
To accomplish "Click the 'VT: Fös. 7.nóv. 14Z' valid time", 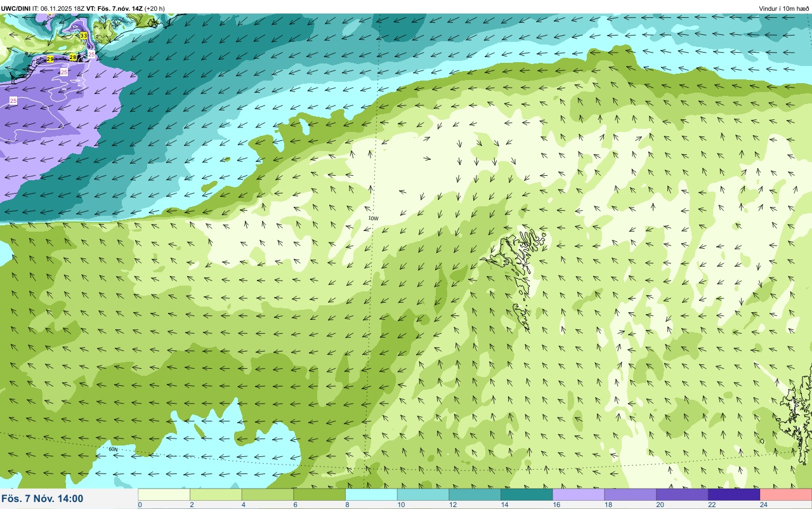I will [114, 8].
